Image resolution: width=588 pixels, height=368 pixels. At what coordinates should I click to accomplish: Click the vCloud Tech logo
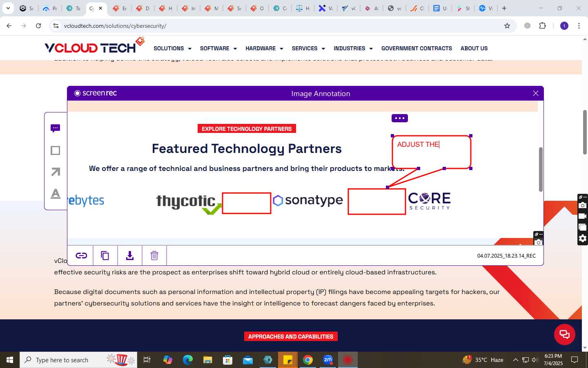click(x=95, y=46)
